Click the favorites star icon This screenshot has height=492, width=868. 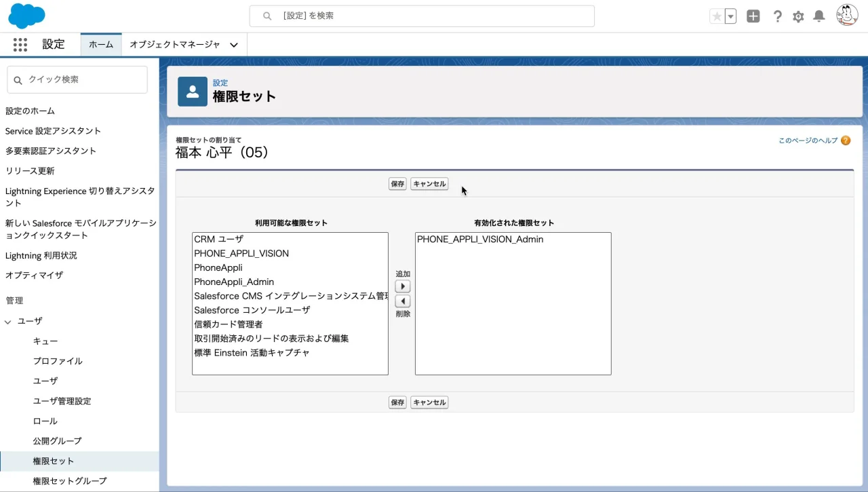pos(717,16)
